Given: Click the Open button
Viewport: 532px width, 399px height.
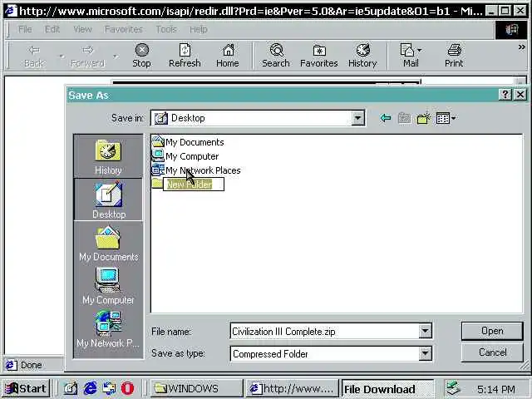Looking at the screenshot, I should click(492, 331).
